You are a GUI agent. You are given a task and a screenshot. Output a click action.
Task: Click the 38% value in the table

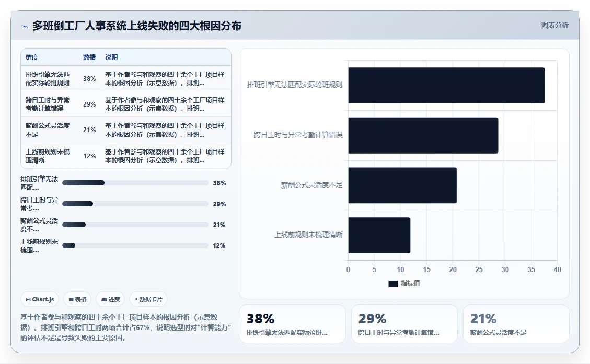coord(89,78)
